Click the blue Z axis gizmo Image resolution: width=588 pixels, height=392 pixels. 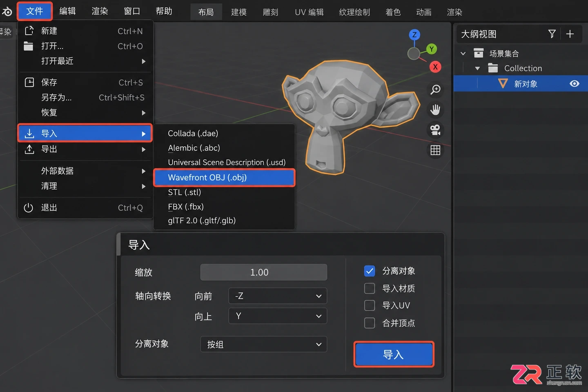click(x=414, y=35)
